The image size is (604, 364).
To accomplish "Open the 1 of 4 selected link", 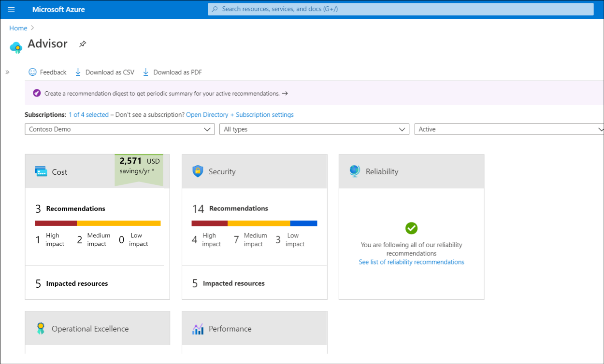I will pyautogui.click(x=88, y=115).
